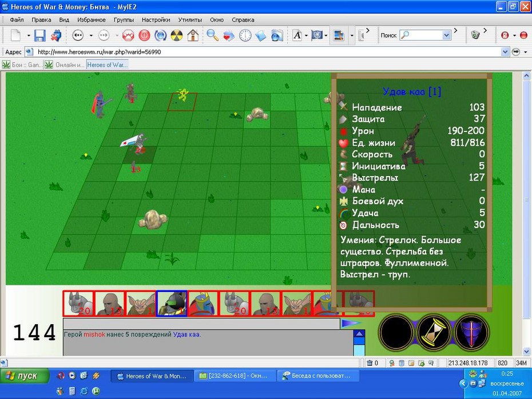This screenshot has width=532, height=399.
Task: Open the History clock icon
Action: coord(245,35)
